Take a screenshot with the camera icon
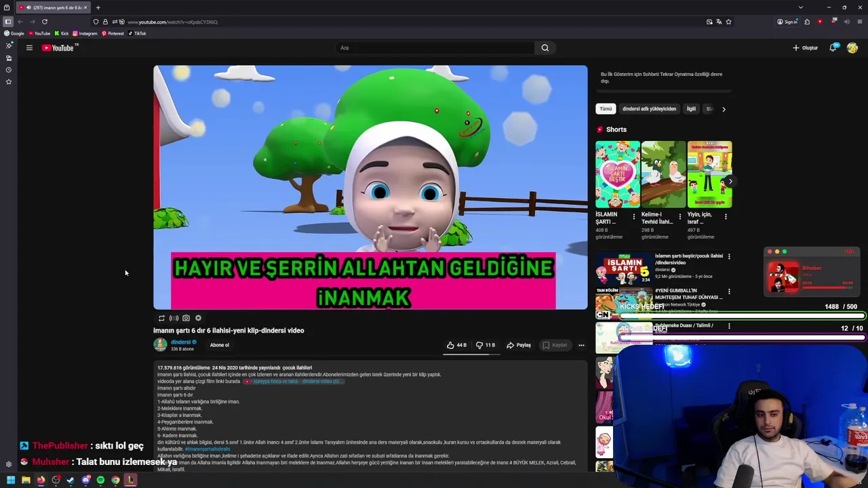This screenshot has height=488, width=868. coord(186,318)
